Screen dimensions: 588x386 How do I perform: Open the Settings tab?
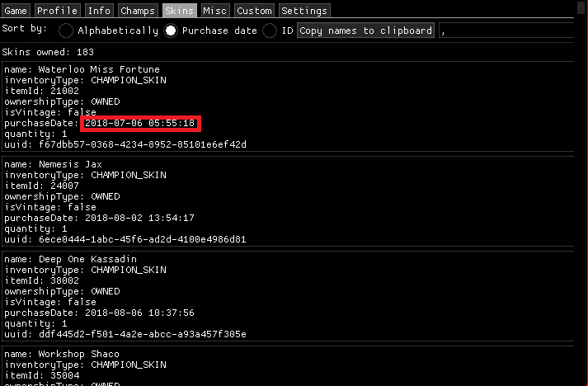click(x=304, y=11)
